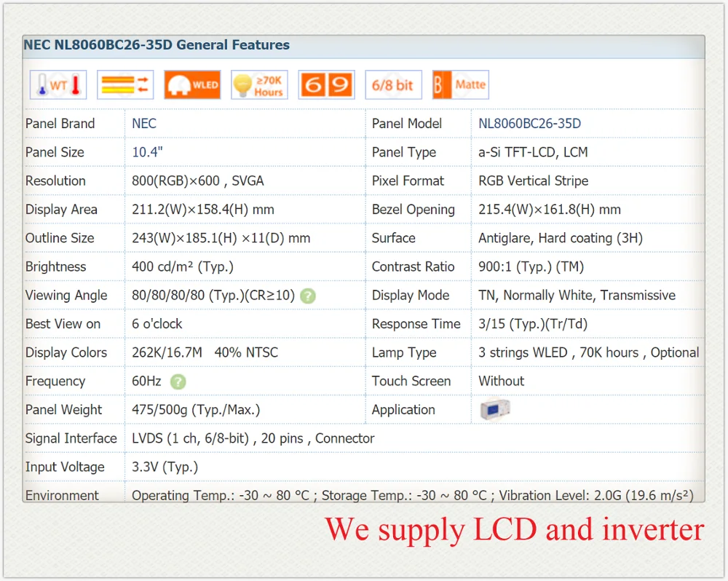The height and width of the screenshot is (581, 728).
Task: Click the Panel Brand label
Action: [60, 124]
